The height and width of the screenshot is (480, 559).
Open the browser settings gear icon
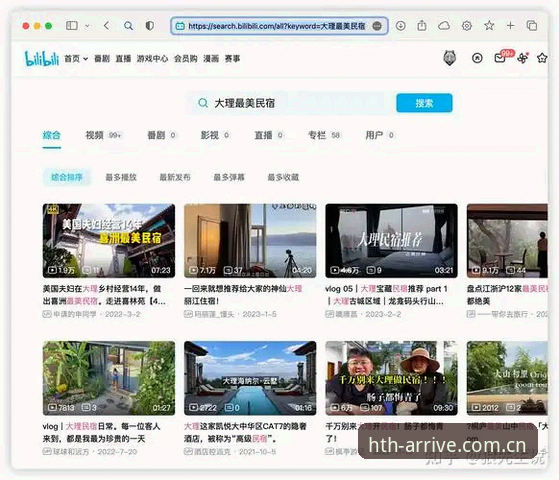(467, 26)
